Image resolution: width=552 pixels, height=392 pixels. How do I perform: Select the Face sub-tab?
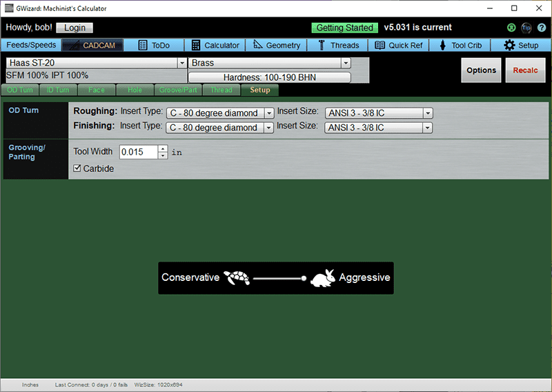coord(97,90)
